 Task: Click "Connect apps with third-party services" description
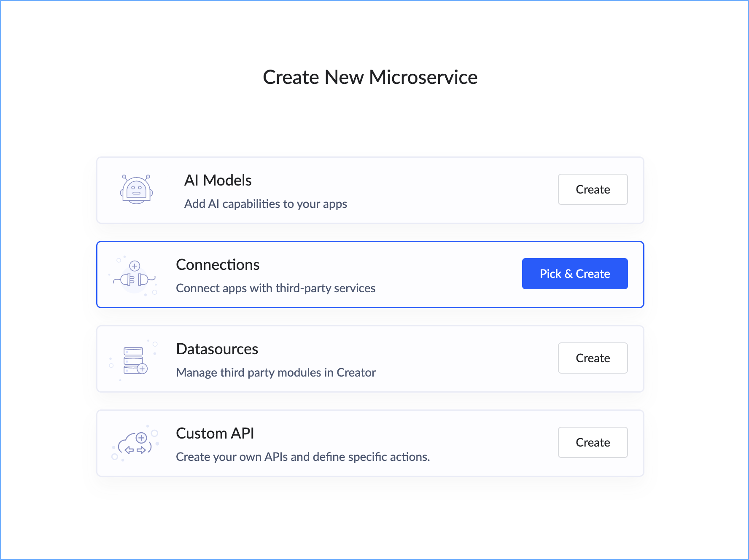pos(275,288)
